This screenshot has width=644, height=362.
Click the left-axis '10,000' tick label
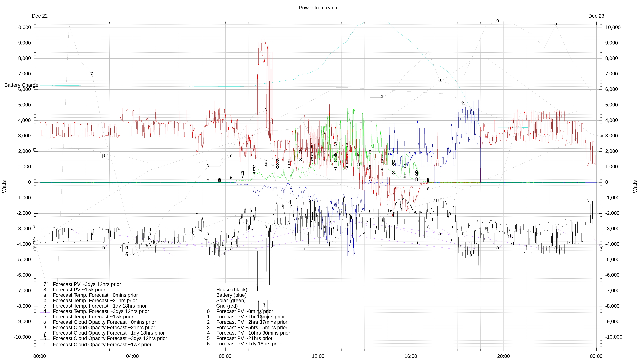point(23,28)
